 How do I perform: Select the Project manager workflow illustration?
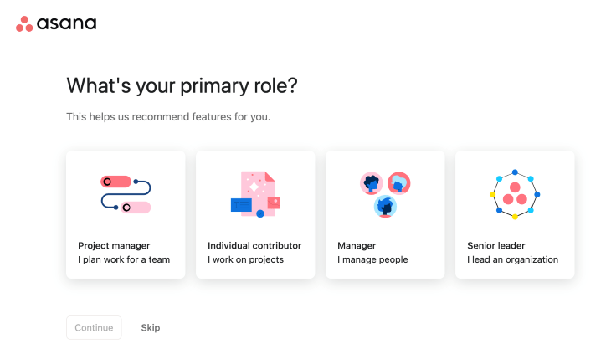click(126, 194)
